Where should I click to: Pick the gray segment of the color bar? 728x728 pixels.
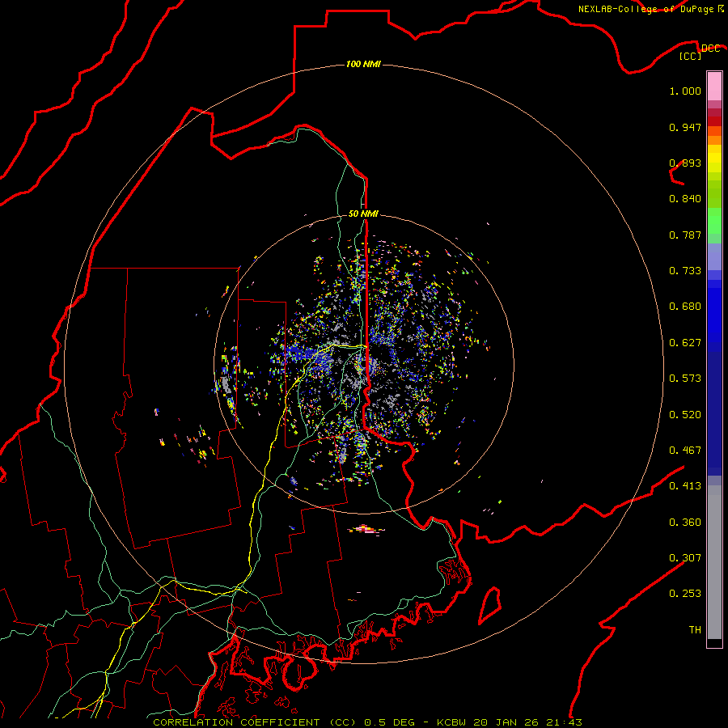[714, 562]
